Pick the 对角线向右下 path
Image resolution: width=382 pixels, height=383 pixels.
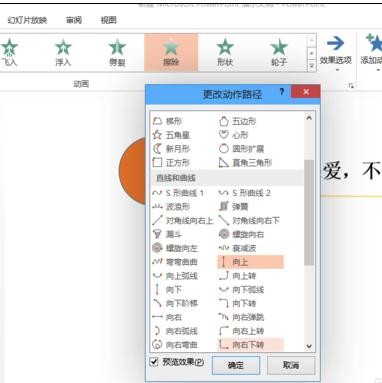click(x=249, y=220)
